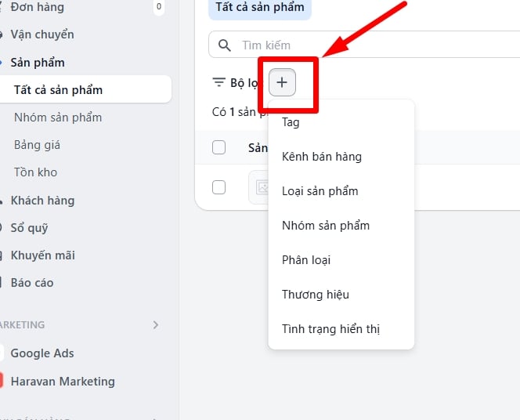Viewport: 520px width, 420px height.
Task: Expand the MARKETING section chevron
Action: pos(155,324)
